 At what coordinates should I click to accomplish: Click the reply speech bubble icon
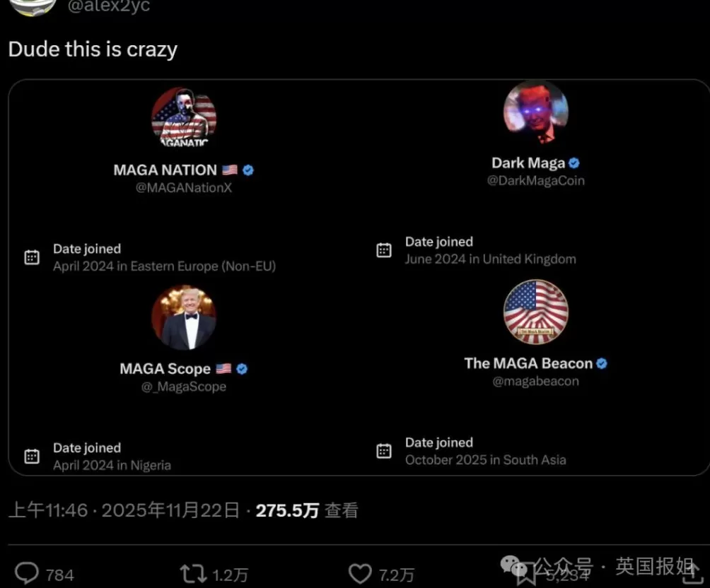click(27, 573)
